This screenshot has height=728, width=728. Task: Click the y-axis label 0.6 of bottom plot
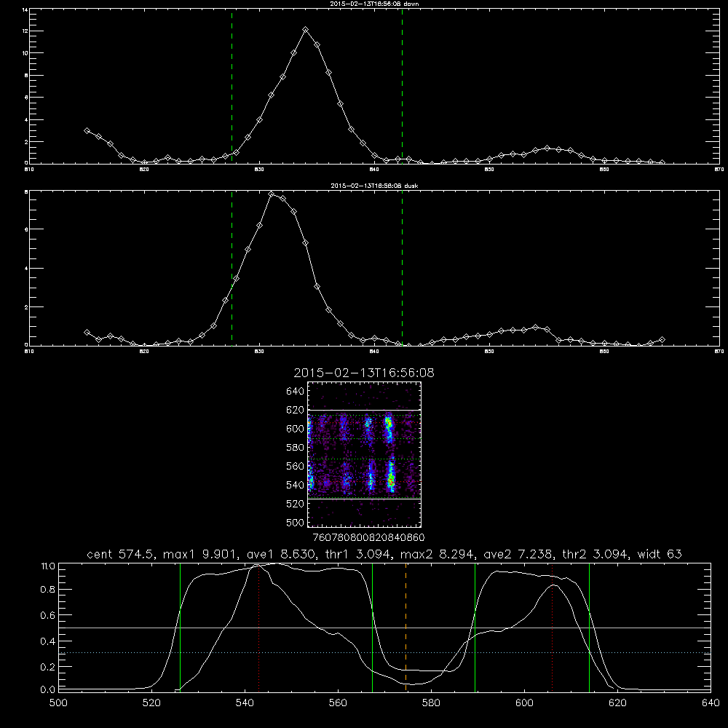(x=48, y=615)
